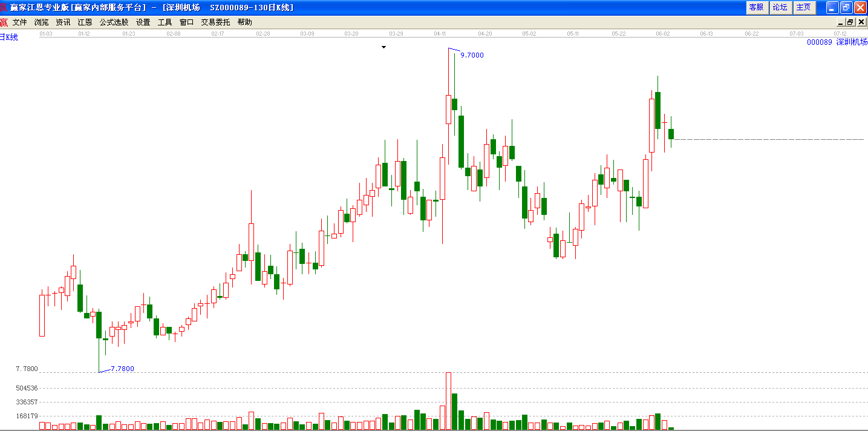Open the 帮助 menu
The height and width of the screenshot is (431, 868).
coord(245,22)
